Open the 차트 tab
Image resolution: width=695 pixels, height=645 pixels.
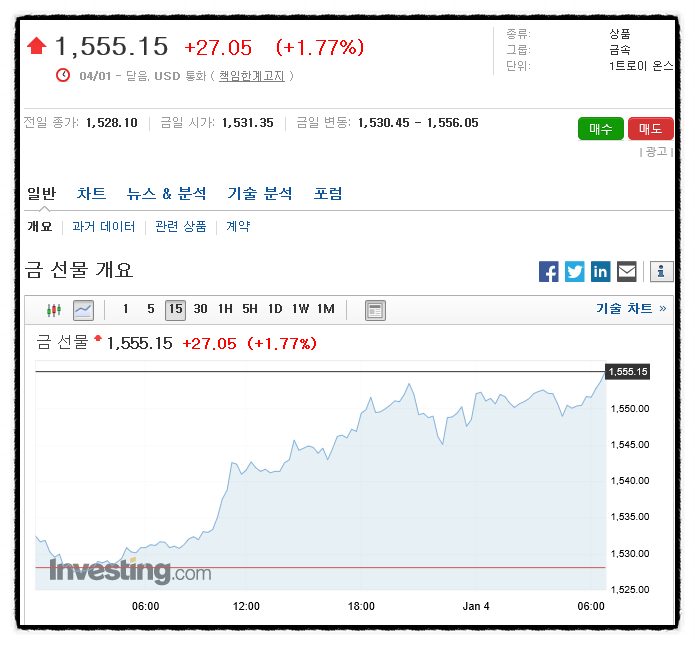pos(91,193)
